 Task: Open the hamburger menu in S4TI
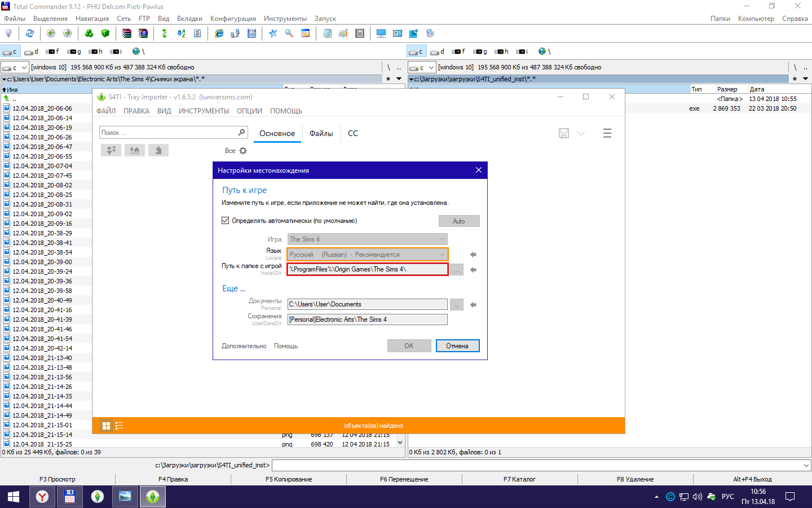point(607,133)
